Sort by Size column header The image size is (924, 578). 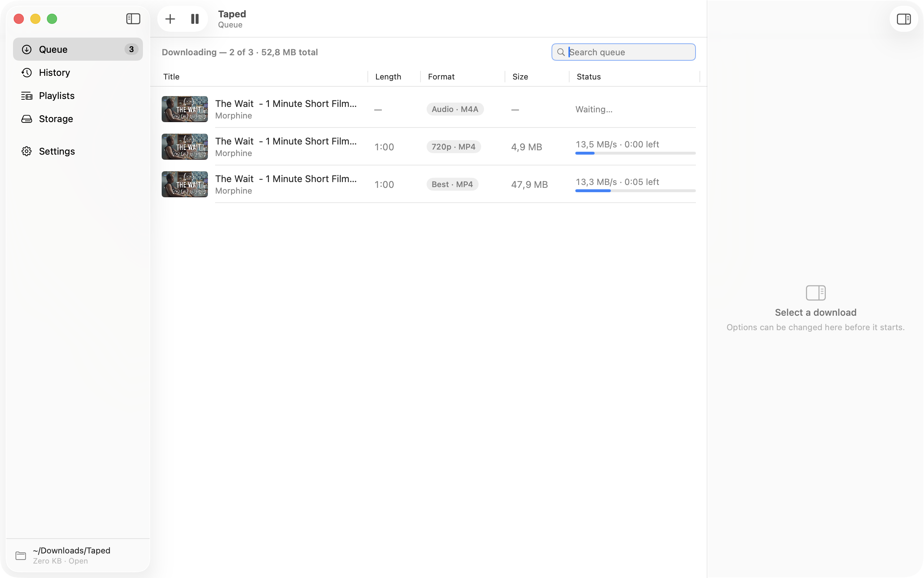(x=520, y=77)
